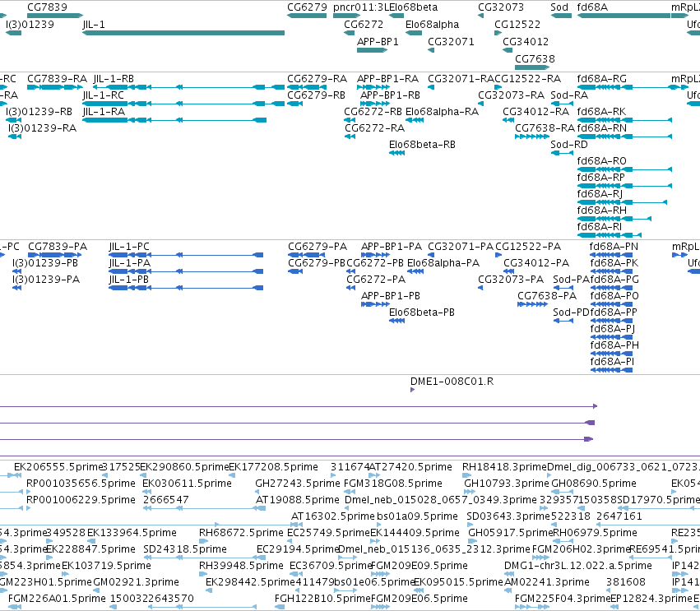
Task: Select the DMG1-chr3L.12.022.a.5prime label
Action: [x=578, y=566]
